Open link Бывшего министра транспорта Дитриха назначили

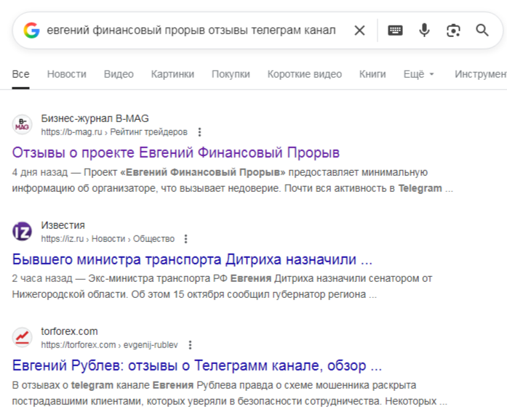192,259
